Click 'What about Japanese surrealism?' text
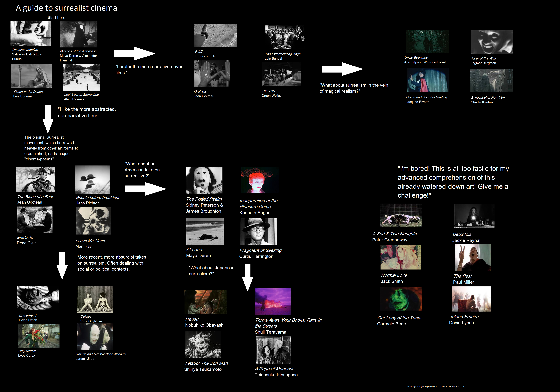This screenshot has width=560, height=392. click(212, 270)
